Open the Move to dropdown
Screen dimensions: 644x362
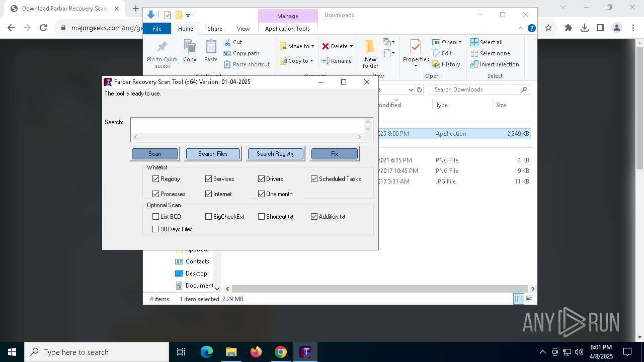click(297, 46)
